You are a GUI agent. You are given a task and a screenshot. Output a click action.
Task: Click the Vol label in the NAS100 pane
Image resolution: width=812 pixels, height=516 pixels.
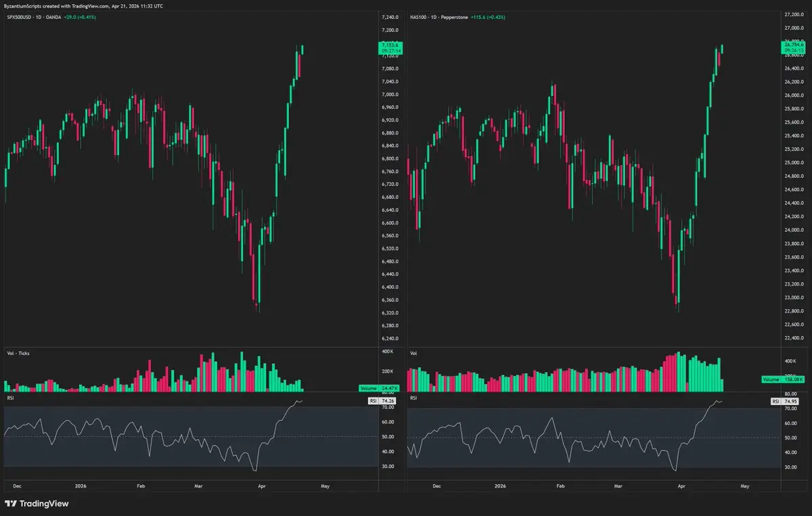(x=413, y=353)
